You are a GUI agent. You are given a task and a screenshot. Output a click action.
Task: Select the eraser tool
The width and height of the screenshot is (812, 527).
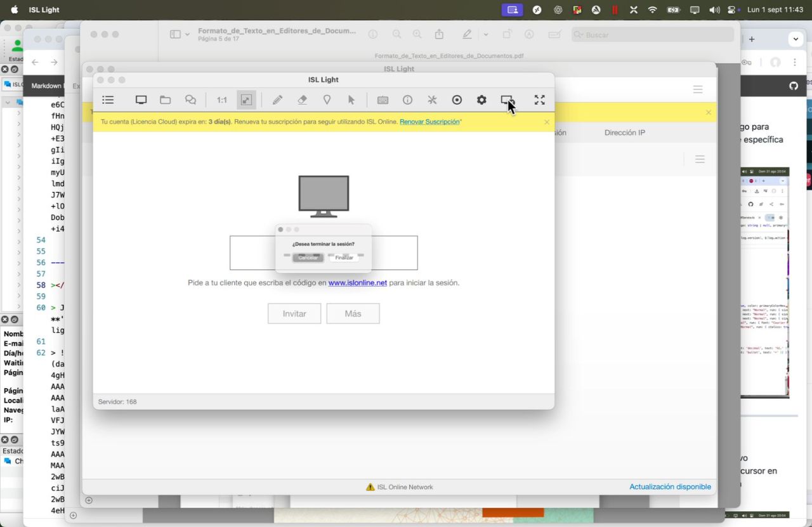tap(302, 100)
